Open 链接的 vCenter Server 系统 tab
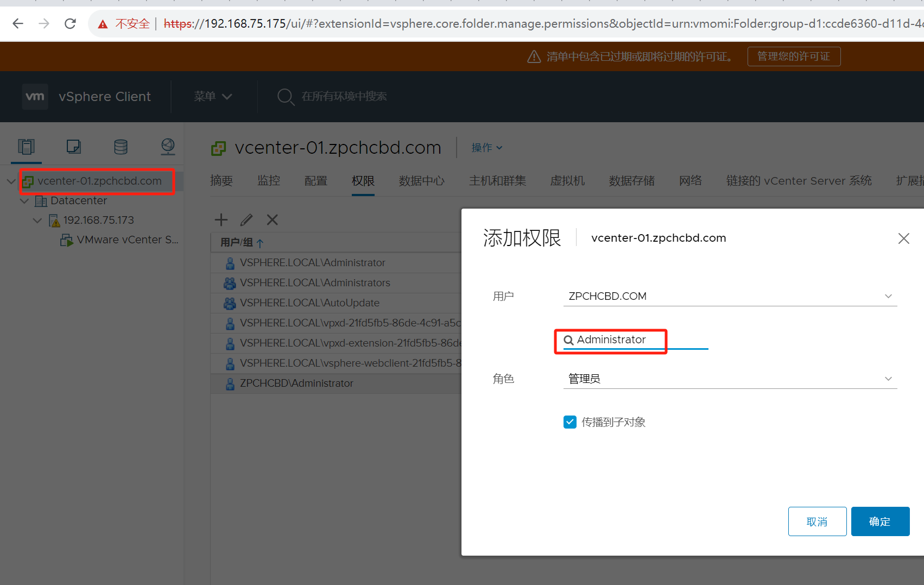This screenshot has width=924, height=585. pos(799,181)
